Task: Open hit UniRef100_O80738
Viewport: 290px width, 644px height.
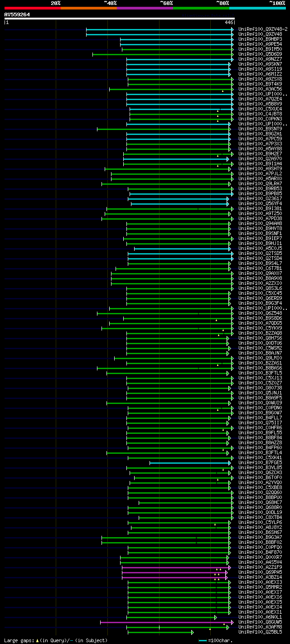Action: [260, 388]
